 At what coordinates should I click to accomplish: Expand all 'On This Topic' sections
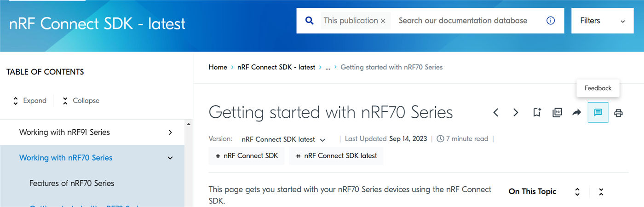[x=577, y=192]
